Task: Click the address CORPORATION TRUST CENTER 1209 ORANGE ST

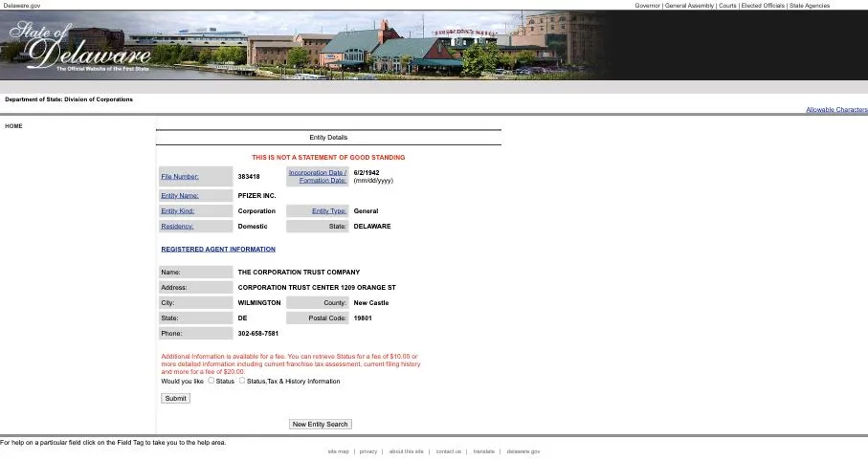Action: tap(317, 288)
